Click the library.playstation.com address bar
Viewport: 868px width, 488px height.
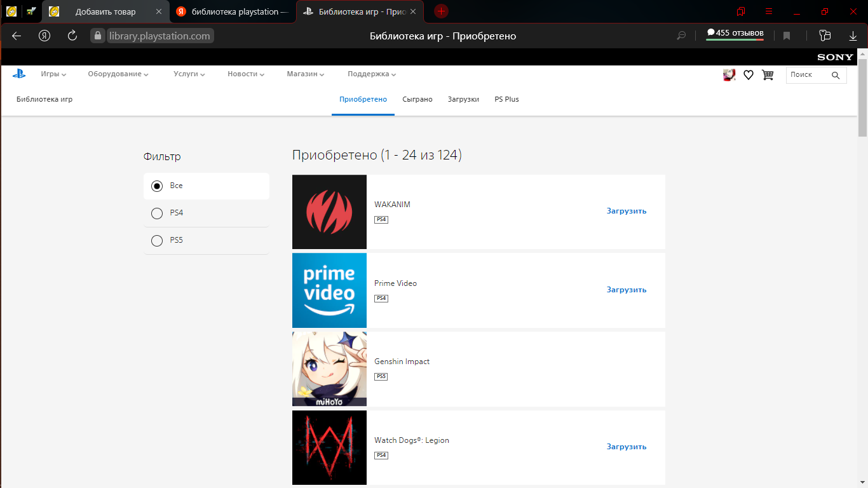(159, 36)
